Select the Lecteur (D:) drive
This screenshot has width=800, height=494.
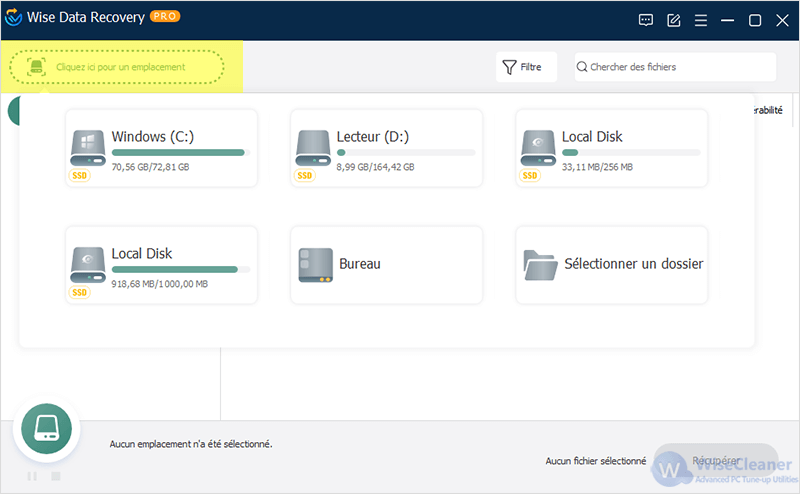click(x=386, y=148)
